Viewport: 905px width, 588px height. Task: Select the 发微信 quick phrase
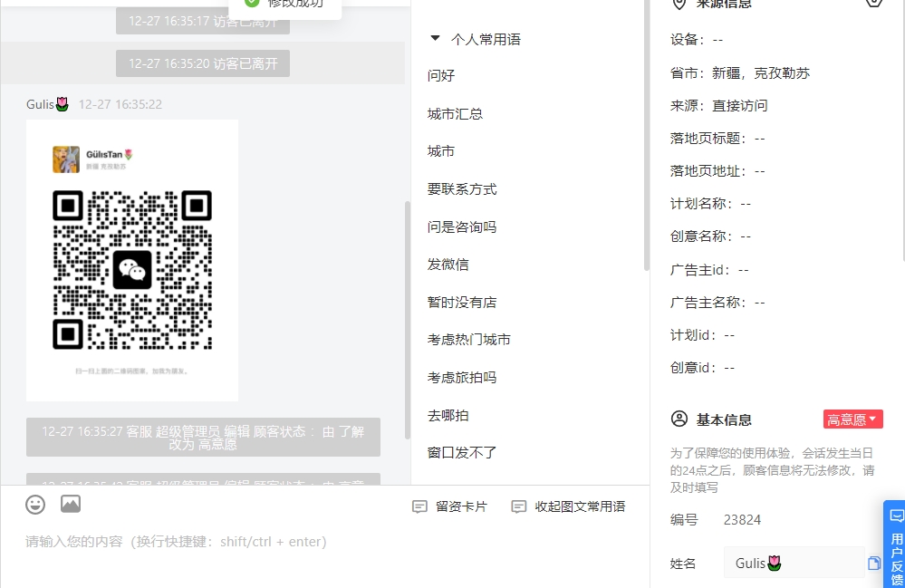tap(448, 265)
